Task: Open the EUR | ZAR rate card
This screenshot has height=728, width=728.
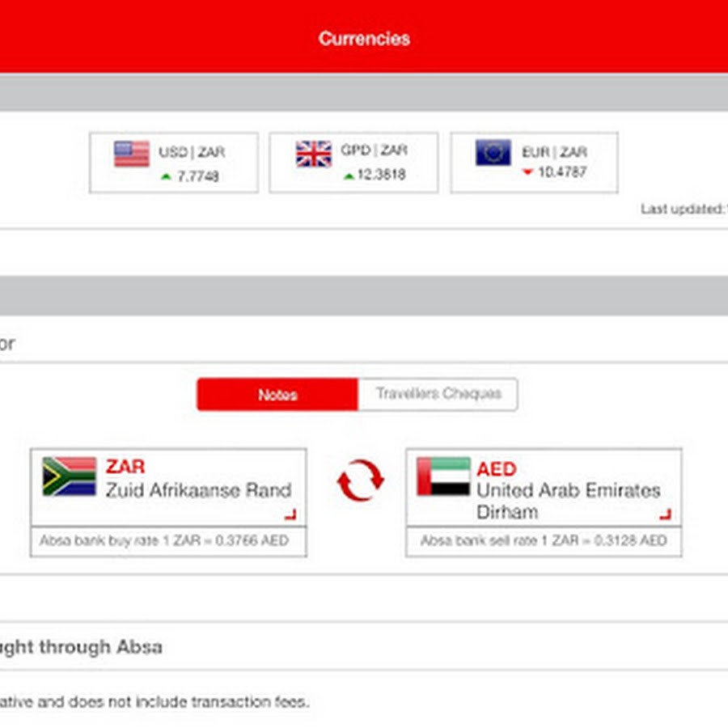Action: [x=534, y=163]
